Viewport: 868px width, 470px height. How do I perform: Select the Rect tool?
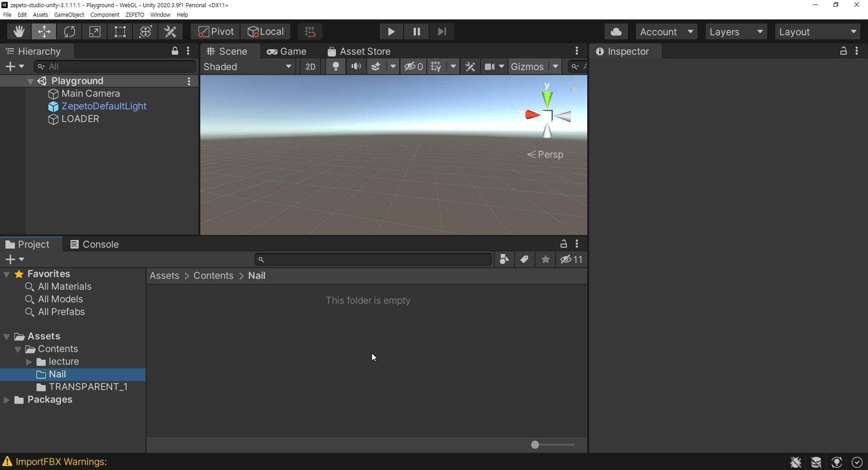point(120,32)
